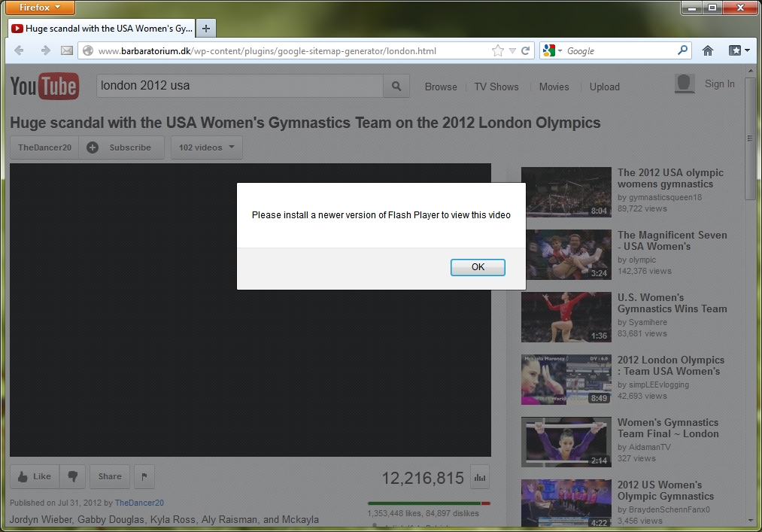Open a new tab with the plus button
762x532 pixels.
206,29
